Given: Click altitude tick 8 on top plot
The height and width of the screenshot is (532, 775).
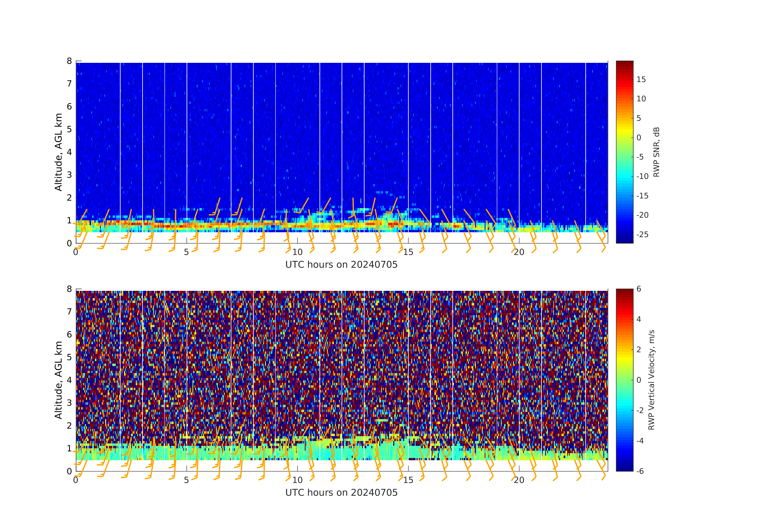Looking at the screenshot, I should [69, 61].
